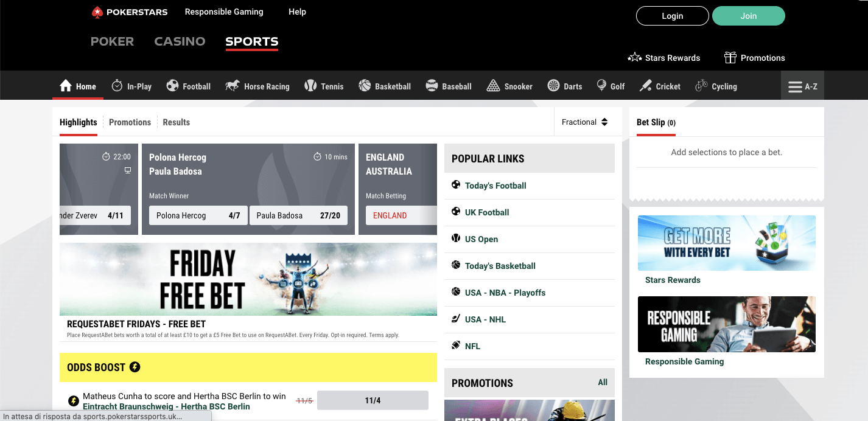
Task: Click the Today's Football link text
Action: pyautogui.click(x=495, y=186)
